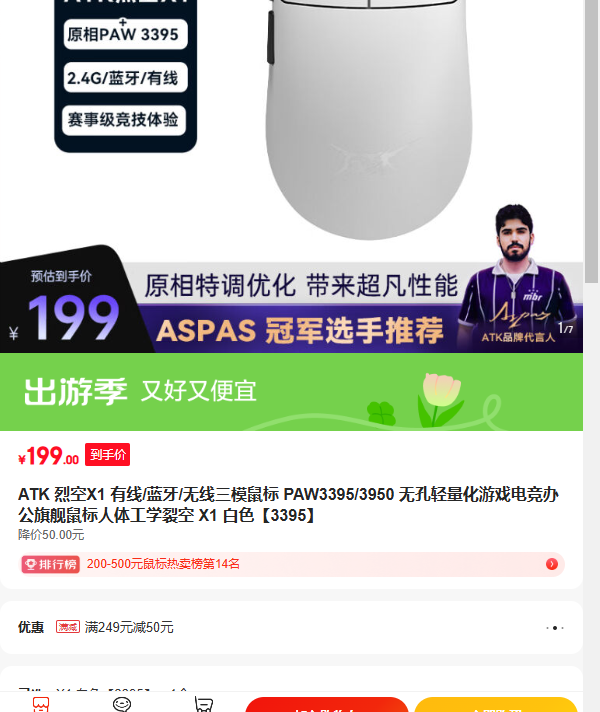This screenshot has height=712, width=600.
Task: Open 200-500元鼠标热卖榜第14名 ranking link
Action: [x=163, y=564]
